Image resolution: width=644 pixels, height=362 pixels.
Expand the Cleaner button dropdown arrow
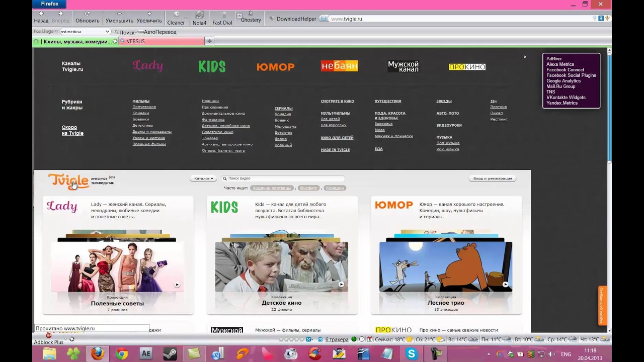pyautogui.click(x=186, y=18)
